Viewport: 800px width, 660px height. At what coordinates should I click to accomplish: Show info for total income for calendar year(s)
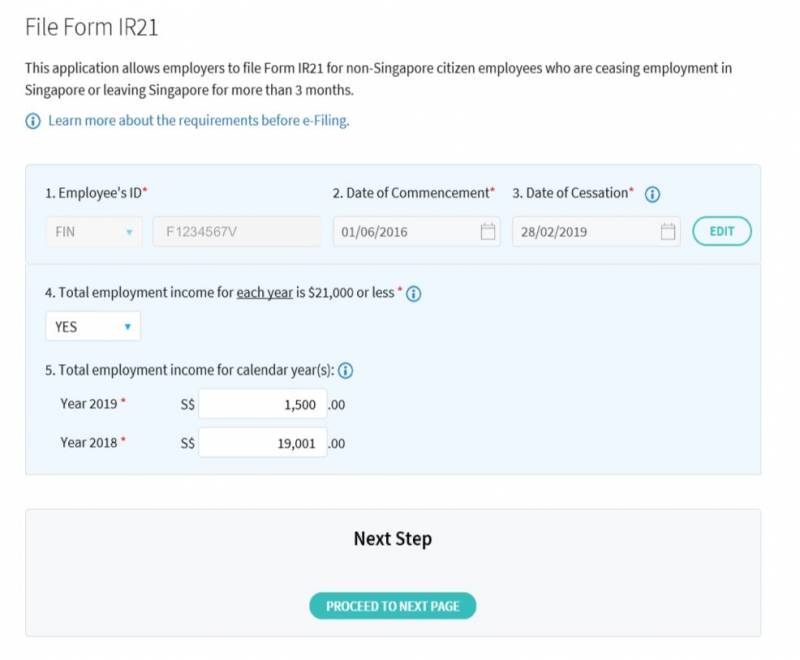tap(346, 371)
